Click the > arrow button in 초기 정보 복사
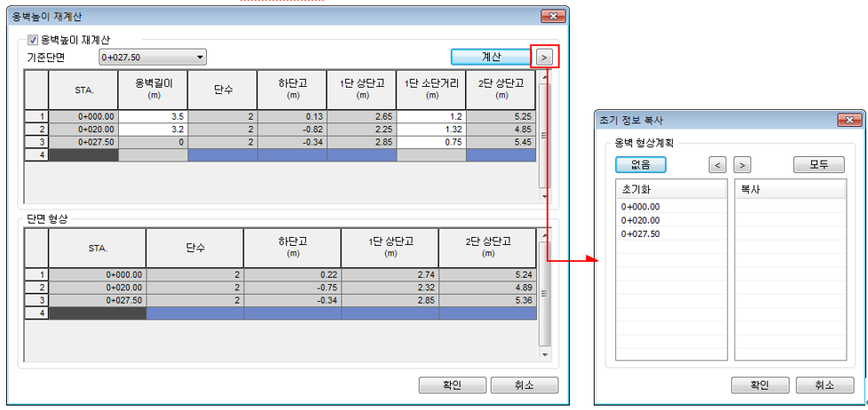This screenshot has height=410, width=868. (743, 165)
